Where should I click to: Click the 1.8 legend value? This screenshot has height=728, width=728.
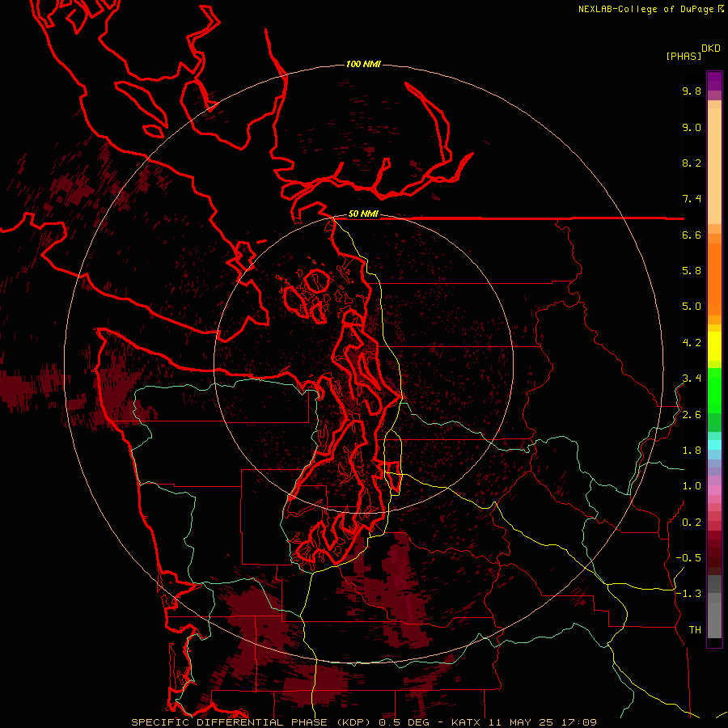tap(692, 451)
